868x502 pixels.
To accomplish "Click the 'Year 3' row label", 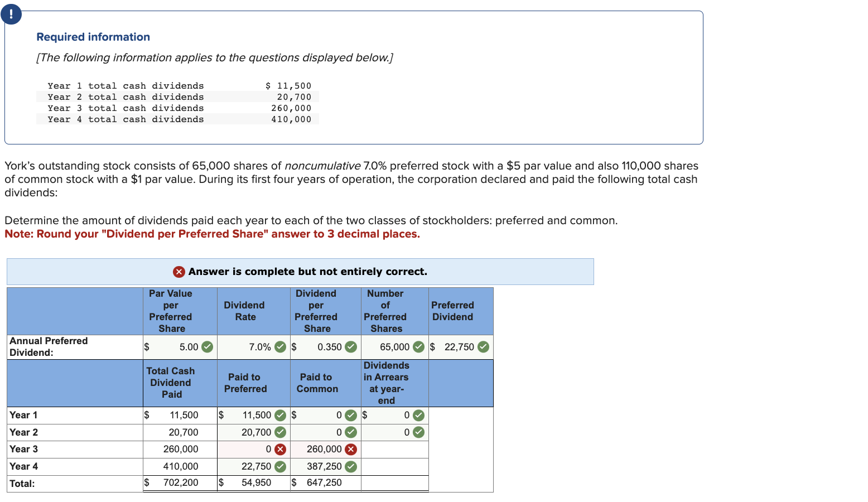I will [x=24, y=449].
